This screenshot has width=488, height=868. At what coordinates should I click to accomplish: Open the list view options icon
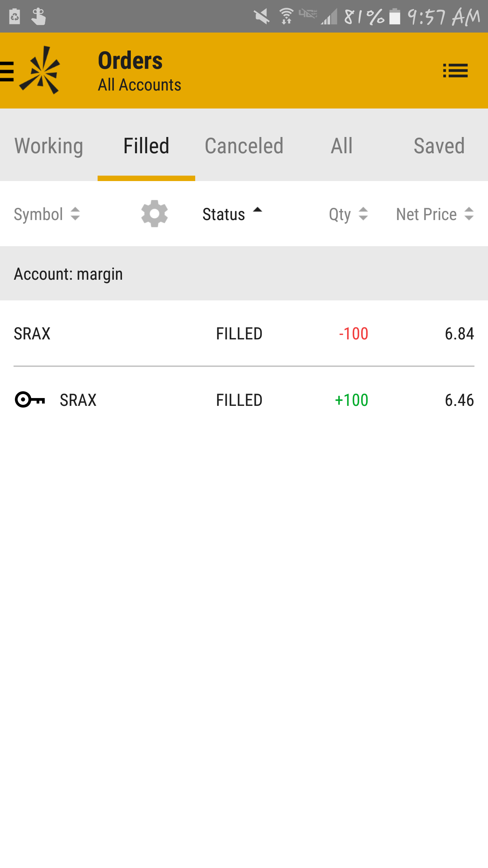455,71
